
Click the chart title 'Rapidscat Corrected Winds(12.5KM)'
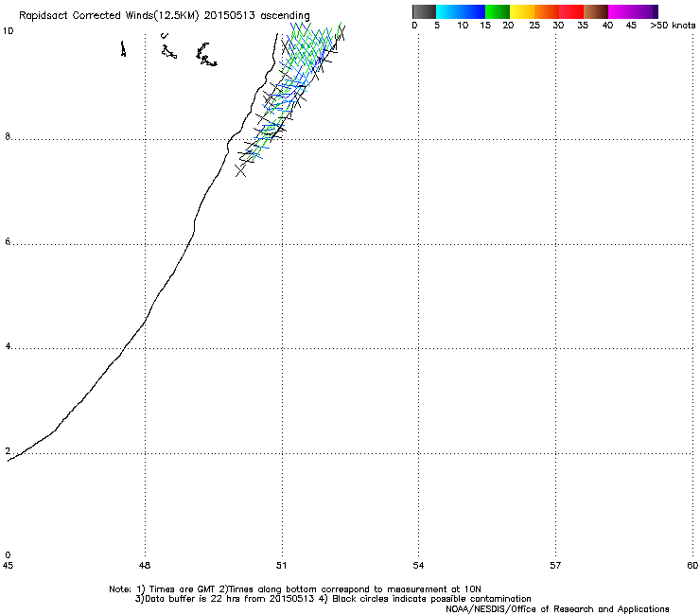pyautogui.click(x=109, y=16)
